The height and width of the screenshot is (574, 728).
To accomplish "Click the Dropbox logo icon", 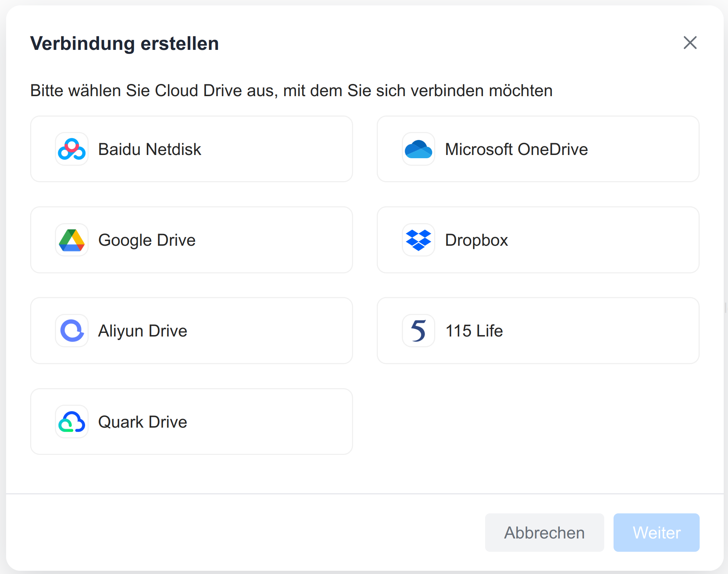I will click(418, 240).
